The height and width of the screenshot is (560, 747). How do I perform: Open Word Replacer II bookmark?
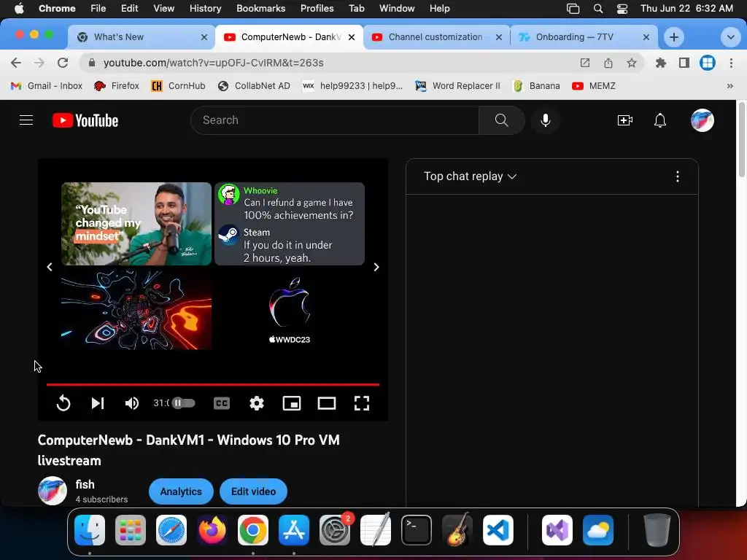pyautogui.click(x=457, y=86)
